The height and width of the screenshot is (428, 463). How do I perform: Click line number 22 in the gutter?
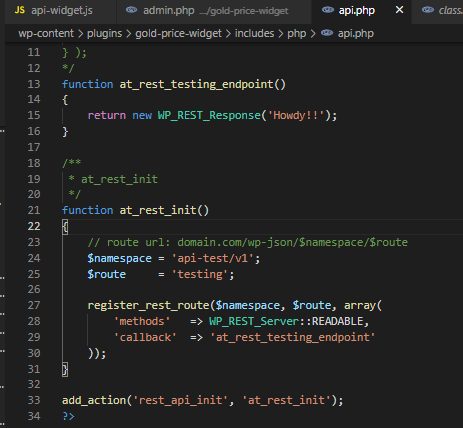(x=34, y=226)
